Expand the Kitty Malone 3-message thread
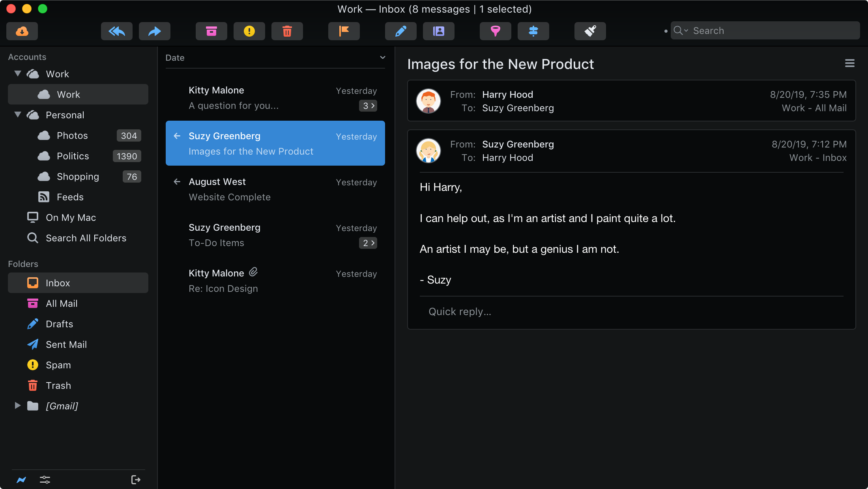This screenshot has width=868, height=489. coord(368,106)
